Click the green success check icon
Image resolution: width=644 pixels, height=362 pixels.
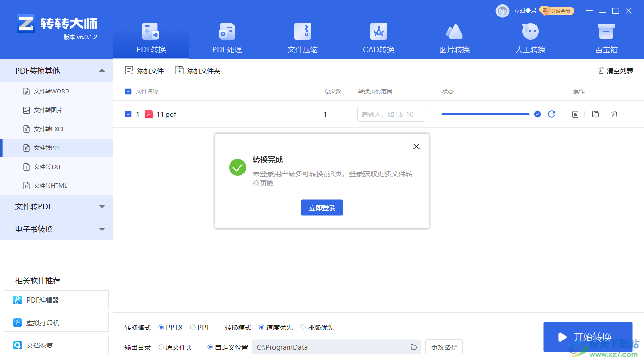click(x=238, y=167)
